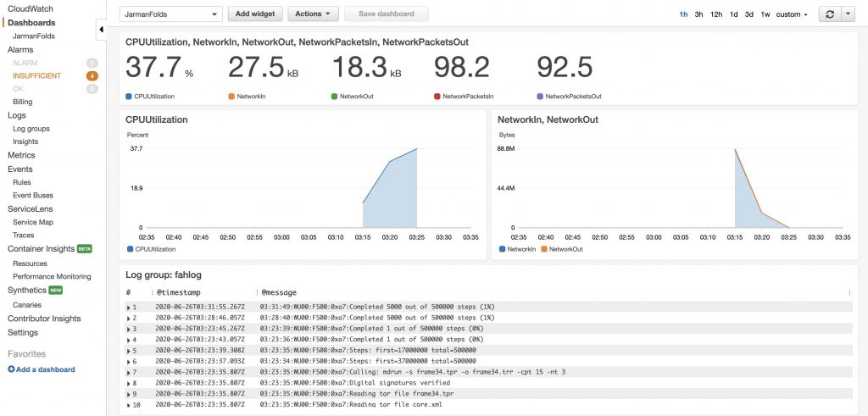Click the refresh dashboard icon

829,14
